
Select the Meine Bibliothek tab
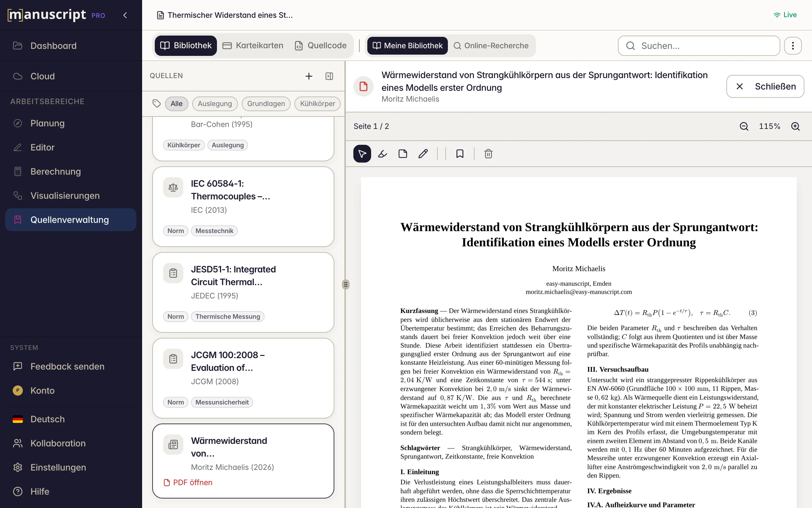(x=407, y=46)
